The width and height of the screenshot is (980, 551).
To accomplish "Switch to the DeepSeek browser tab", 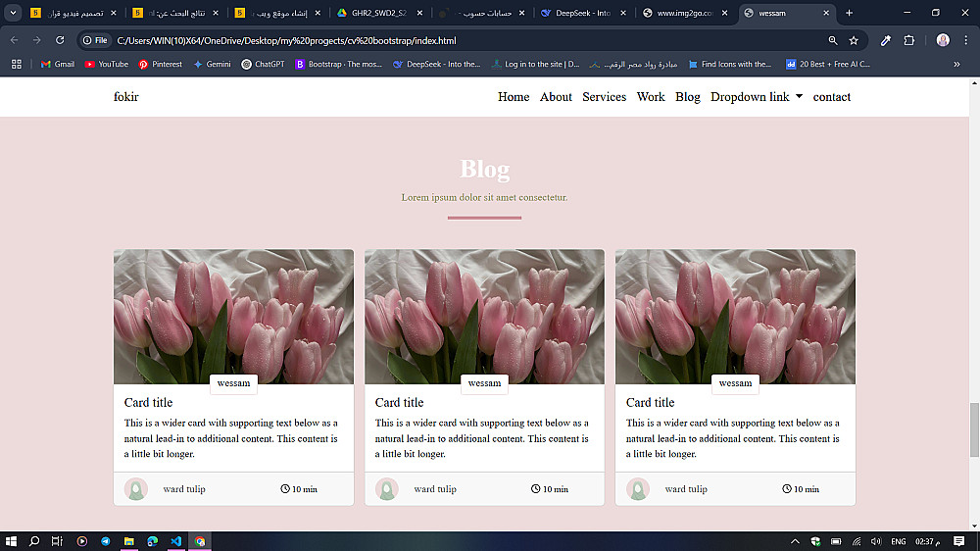I will click(x=582, y=13).
